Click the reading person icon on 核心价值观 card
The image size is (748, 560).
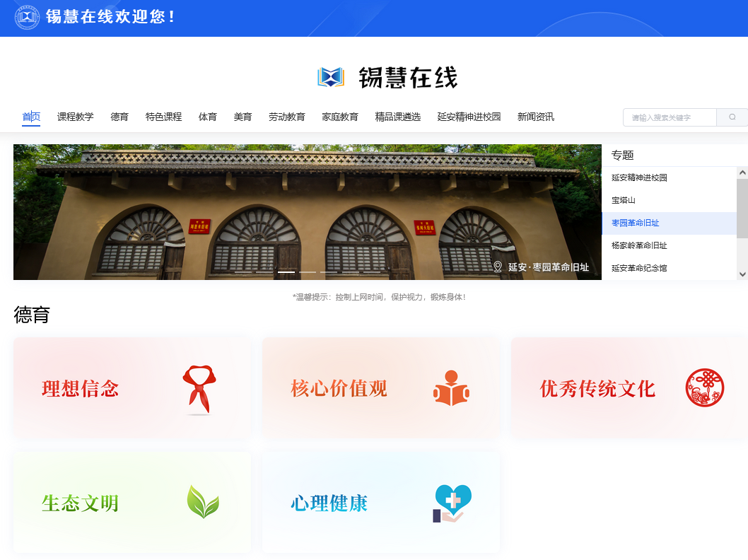451,388
